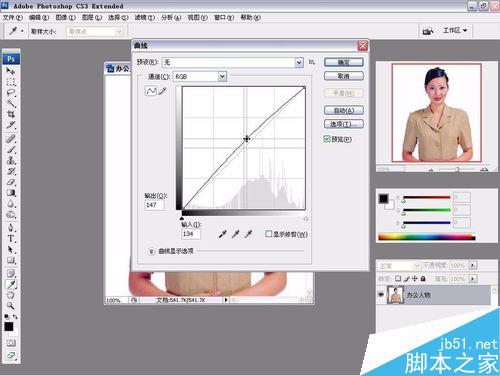Screen dimensions: 500x376
Task: Open the 文件(F) menu
Action: [x=13, y=17]
